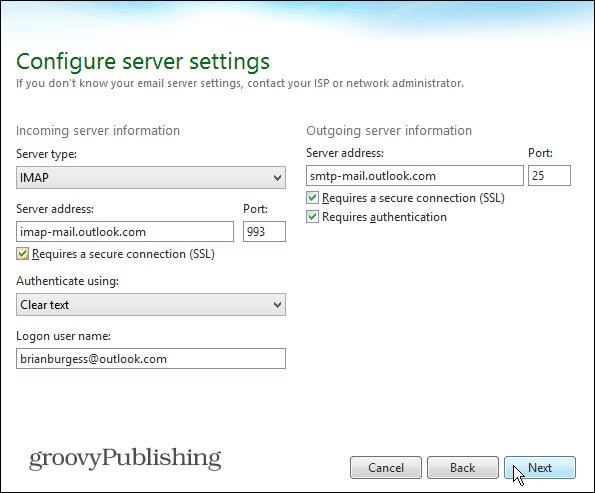Click the incoming Port field showing 993
The width and height of the screenshot is (595, 493).
pos(264,232)
